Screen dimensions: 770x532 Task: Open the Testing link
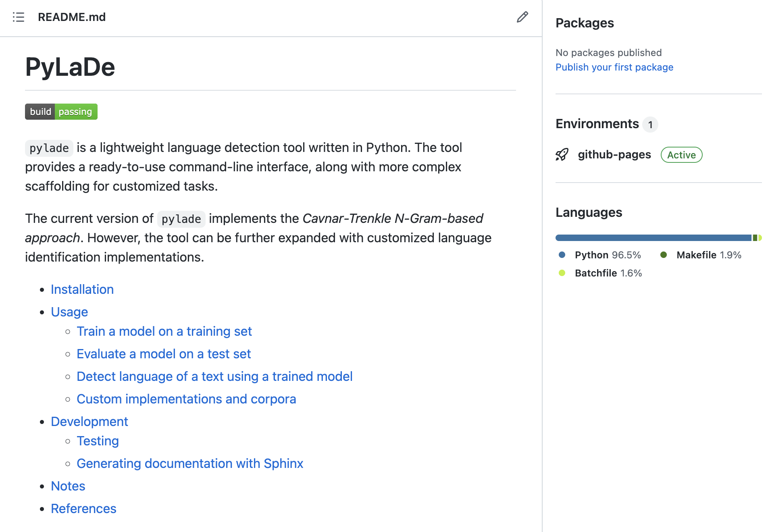click(x=98, y=441)
